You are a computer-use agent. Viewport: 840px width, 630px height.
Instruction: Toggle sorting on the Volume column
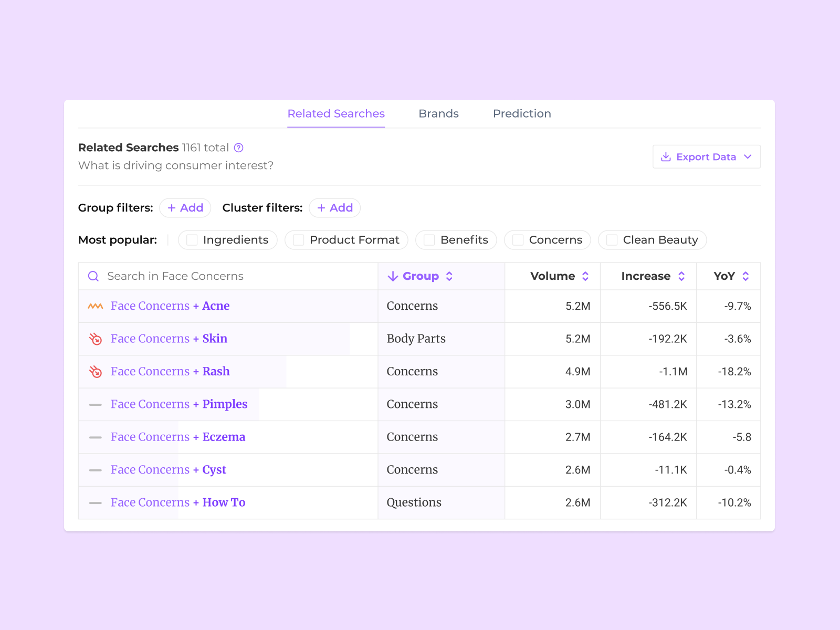pos(585,276)
